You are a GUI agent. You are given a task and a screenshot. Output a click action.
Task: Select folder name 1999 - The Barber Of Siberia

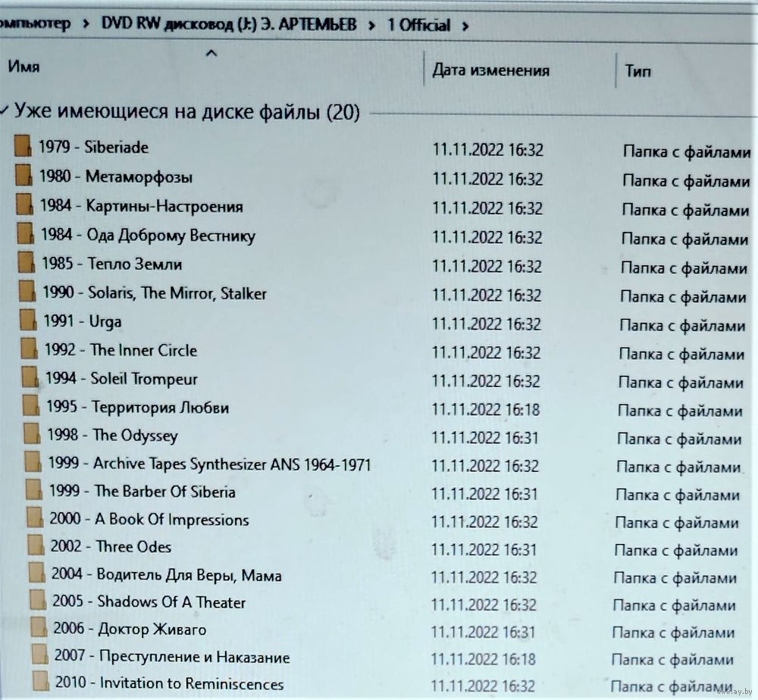143,492
